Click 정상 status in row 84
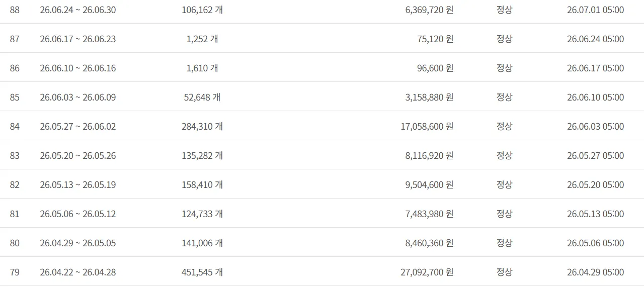Screen dimensions: 644x287 [x=504, y=126]
